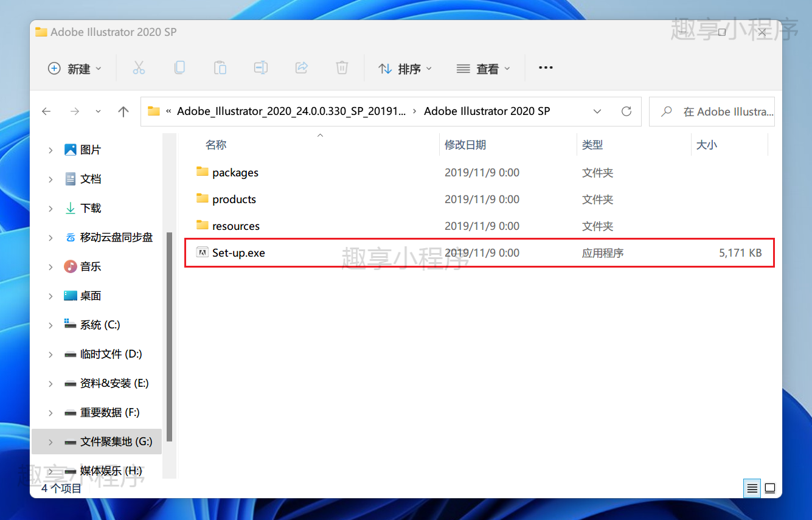The height and width of the screenshot is (520, 812).
Task: Sort by 修改日期 column header
Action: pyautogui.click(x=465, y=145)
